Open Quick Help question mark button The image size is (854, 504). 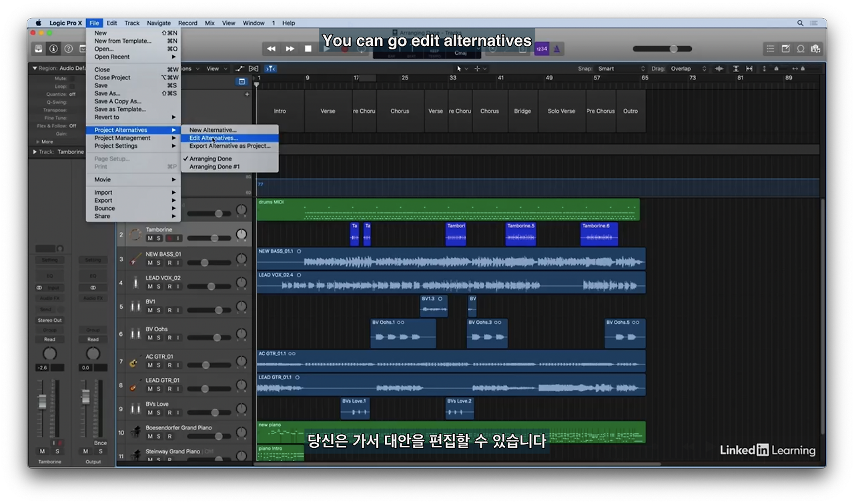tap(68, 49)
